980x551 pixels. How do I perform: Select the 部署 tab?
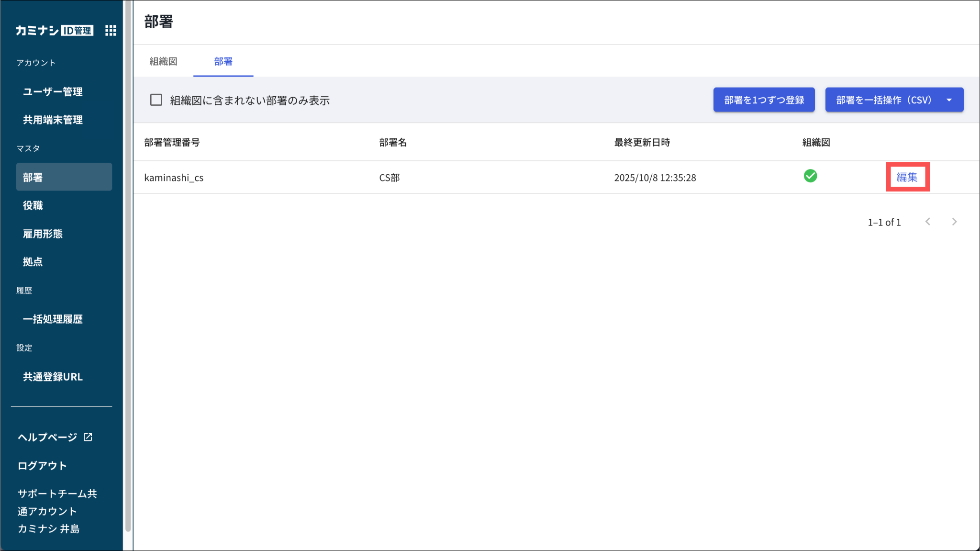click(223, 61)
